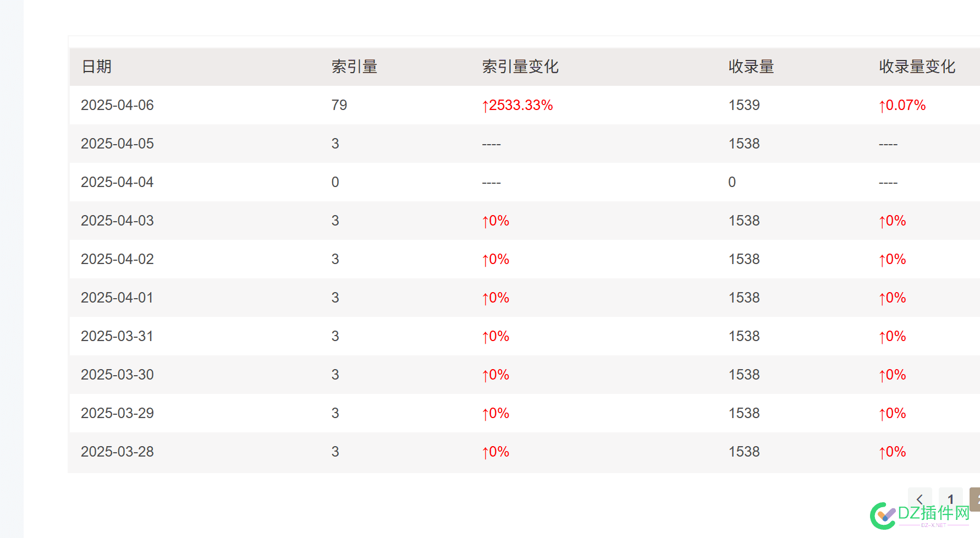Click the 1539 inclusion count
The height and width of the screenshot is (538, 980).
coord(744,105)
